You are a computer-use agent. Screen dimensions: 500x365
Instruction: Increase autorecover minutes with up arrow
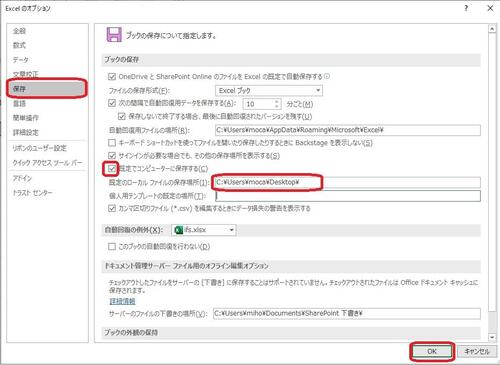pos(277,101)
